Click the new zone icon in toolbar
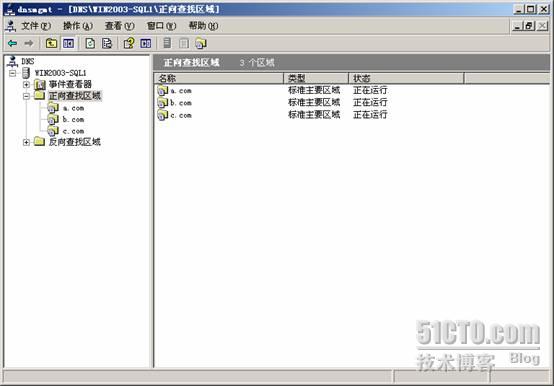 [201, 43]
